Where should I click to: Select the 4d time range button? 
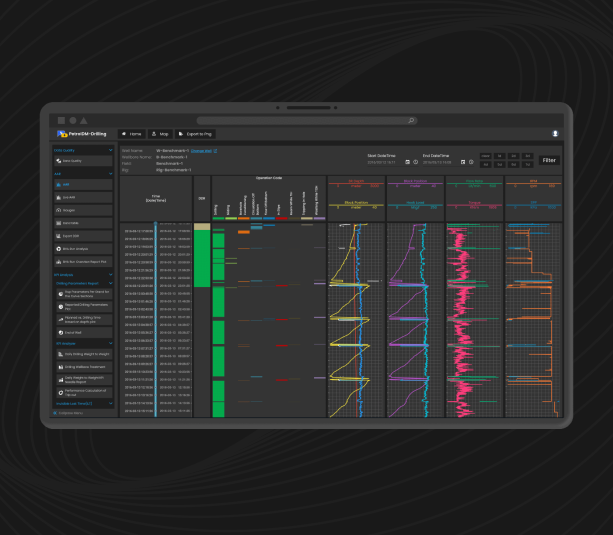[x=486, y=164]
